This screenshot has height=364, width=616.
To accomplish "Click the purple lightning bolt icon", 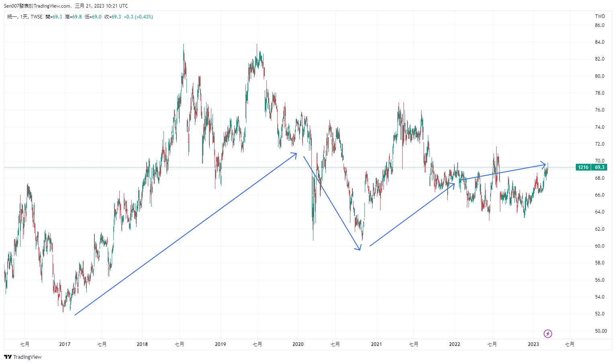I will (548, 333).
